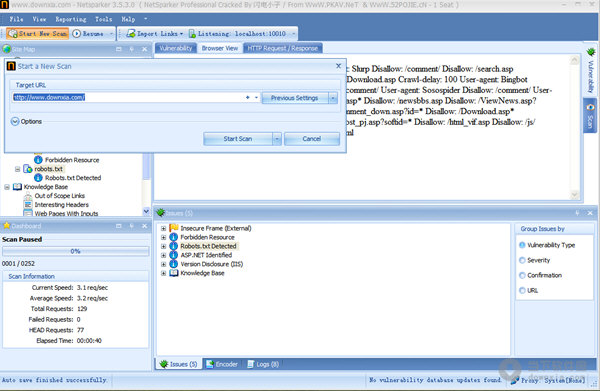Switch to the Encoder bottom tab
Image resolution: width=600 pixels, height=391 pixels.
coord(222,364)
